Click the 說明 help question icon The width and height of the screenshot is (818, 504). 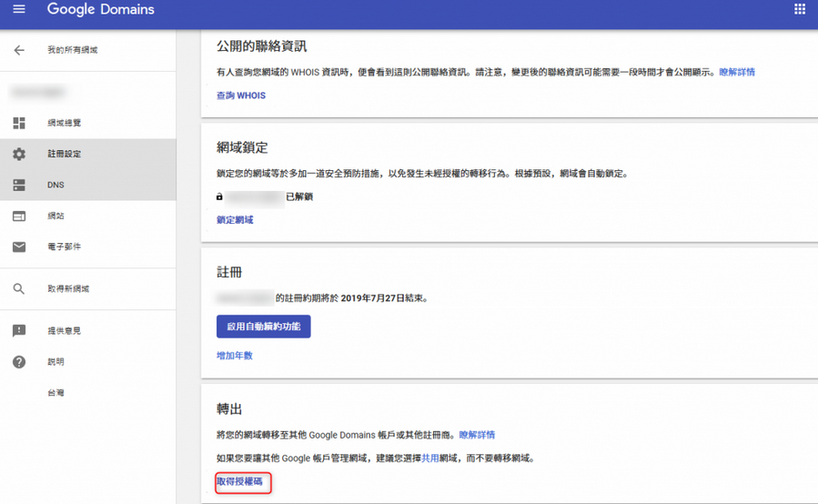click(x=19, y=361)
